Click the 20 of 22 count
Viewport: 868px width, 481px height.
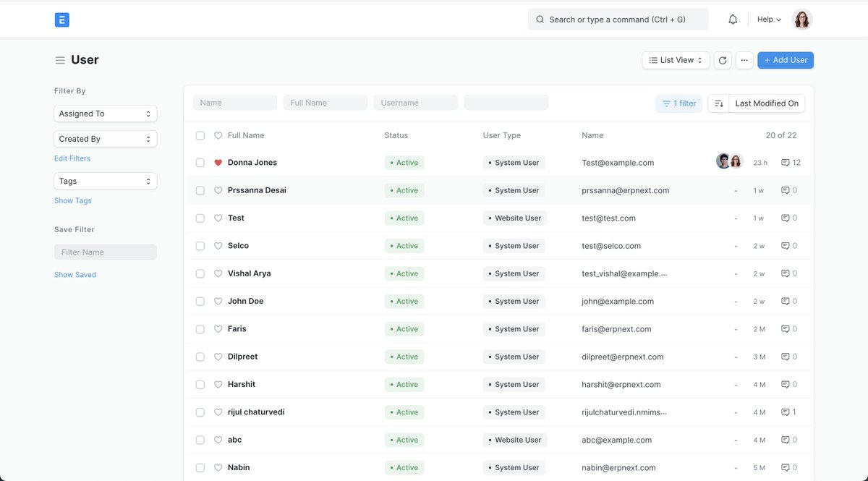click(781, 135)
